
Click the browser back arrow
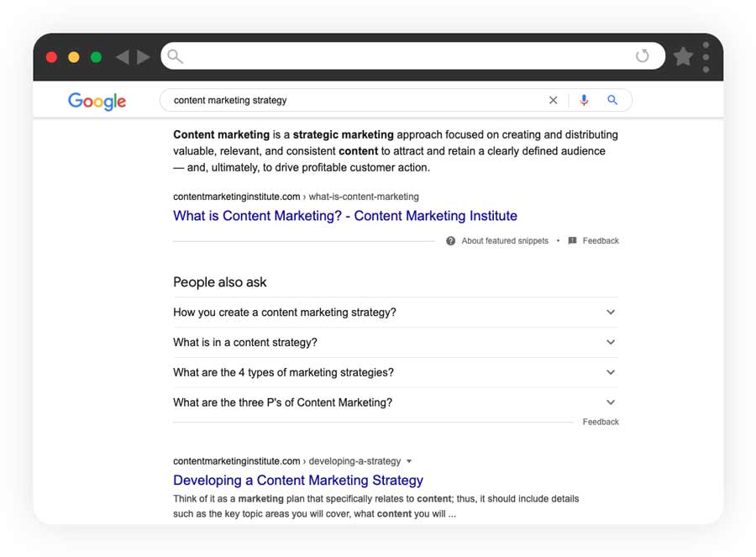point(123,56)
